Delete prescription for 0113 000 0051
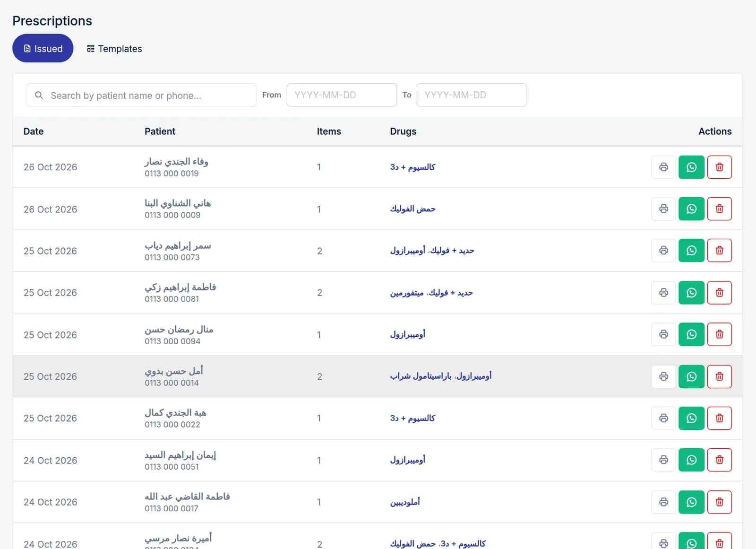756x549 pixels. pos(719,460)
